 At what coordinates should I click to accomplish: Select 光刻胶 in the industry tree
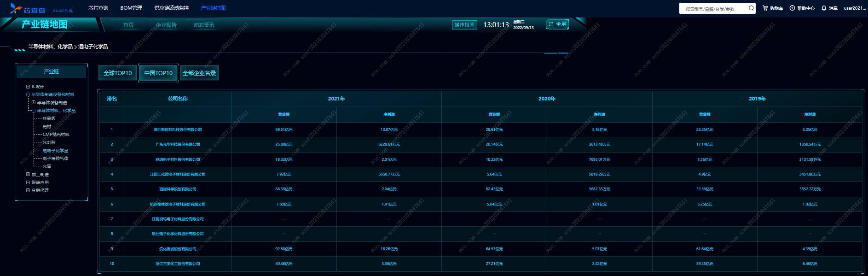49,142
